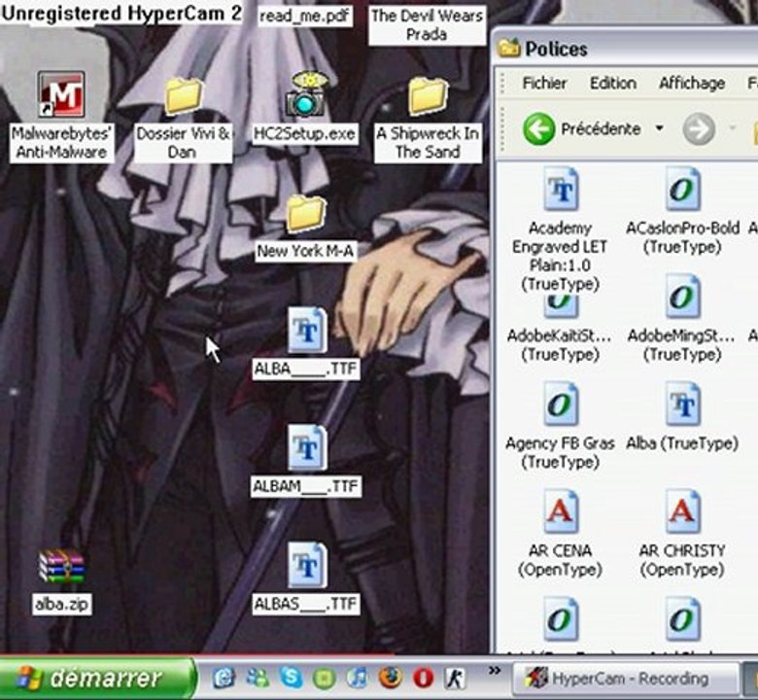Select AdobeMingSt... font icon

pos(682,297)
